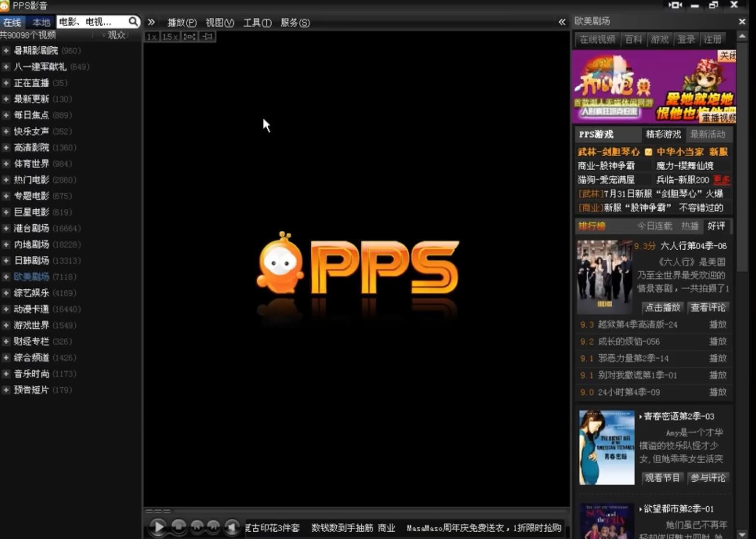This screenshot has width=756, height=539.
Task: Click the 登录 button
Action: point(686,40)
